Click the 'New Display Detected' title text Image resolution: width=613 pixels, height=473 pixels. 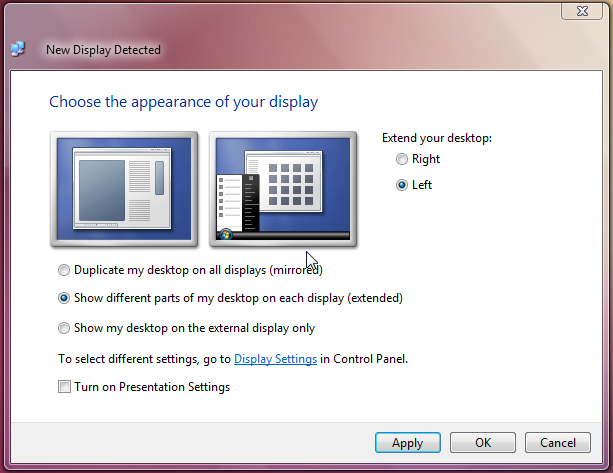point(103,50)
